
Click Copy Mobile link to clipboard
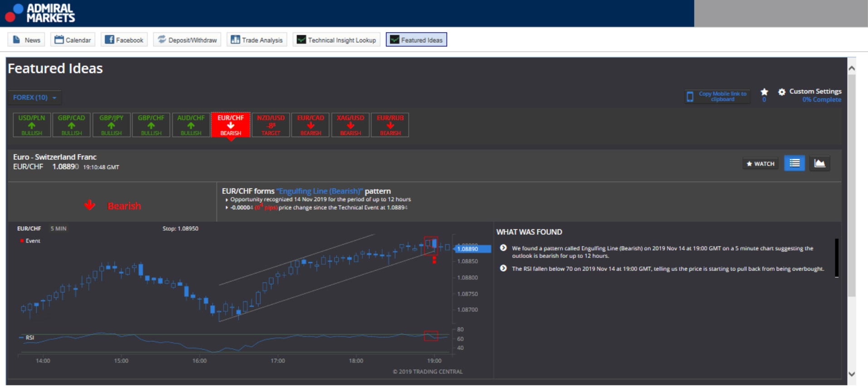[717, 96]
